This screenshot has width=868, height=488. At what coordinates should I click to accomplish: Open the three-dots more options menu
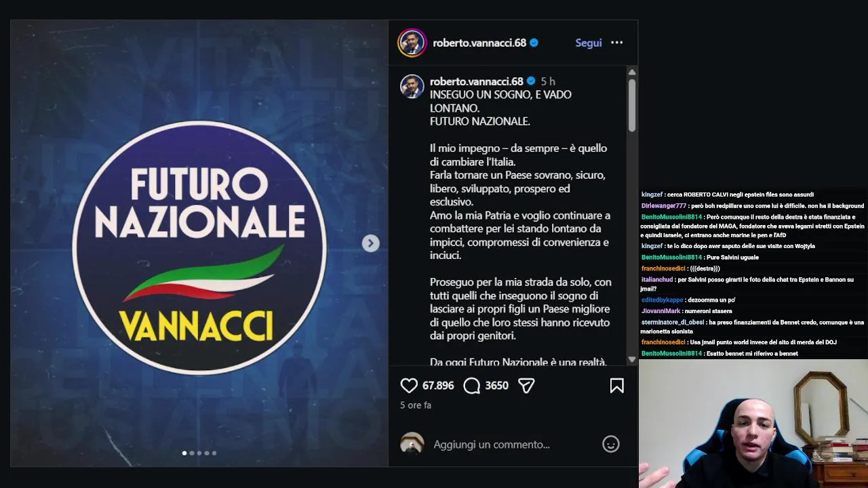click(x=616, y=43)
